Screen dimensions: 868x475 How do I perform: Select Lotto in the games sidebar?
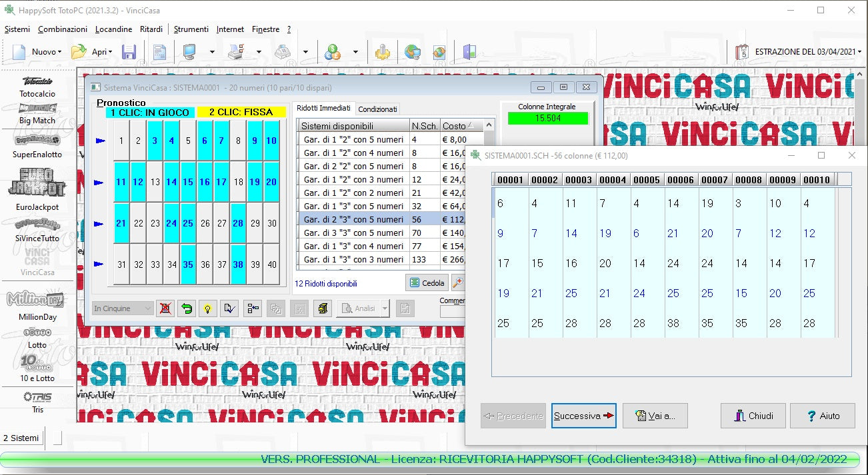[x=37, y=338]
